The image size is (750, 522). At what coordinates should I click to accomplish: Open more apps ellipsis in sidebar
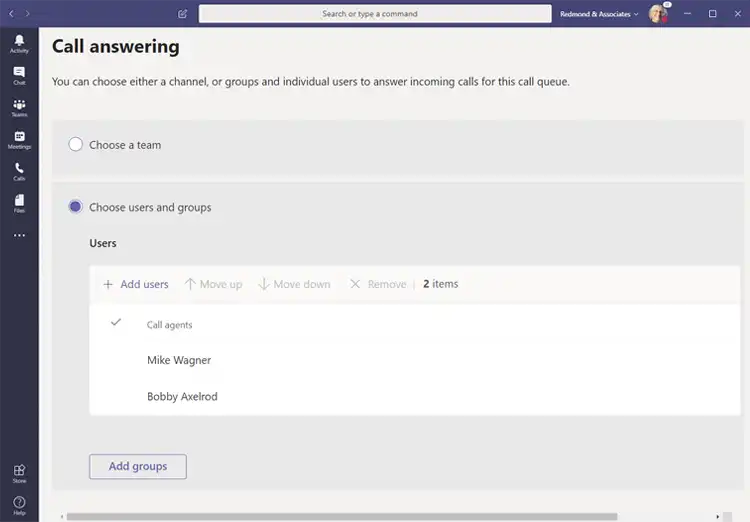tap(19, 236)
